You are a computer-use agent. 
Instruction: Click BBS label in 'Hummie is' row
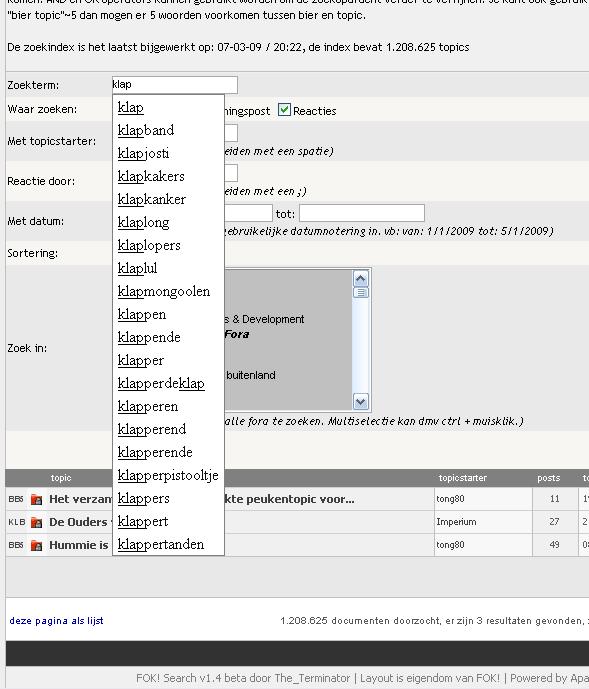tap(16, 545)
